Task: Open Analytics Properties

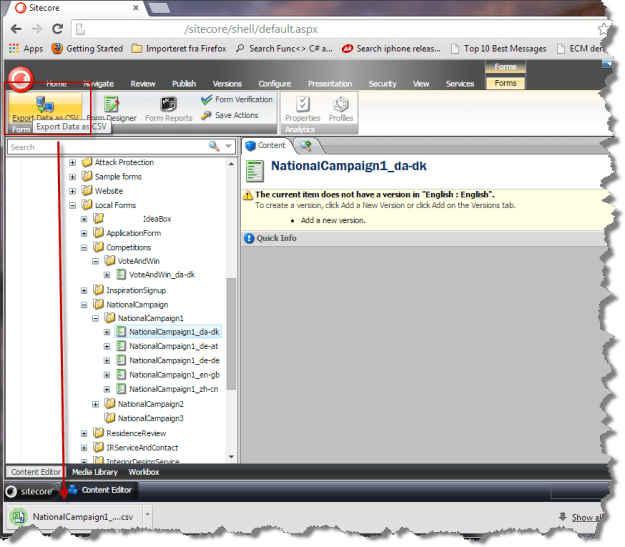Action: [303, 108]
